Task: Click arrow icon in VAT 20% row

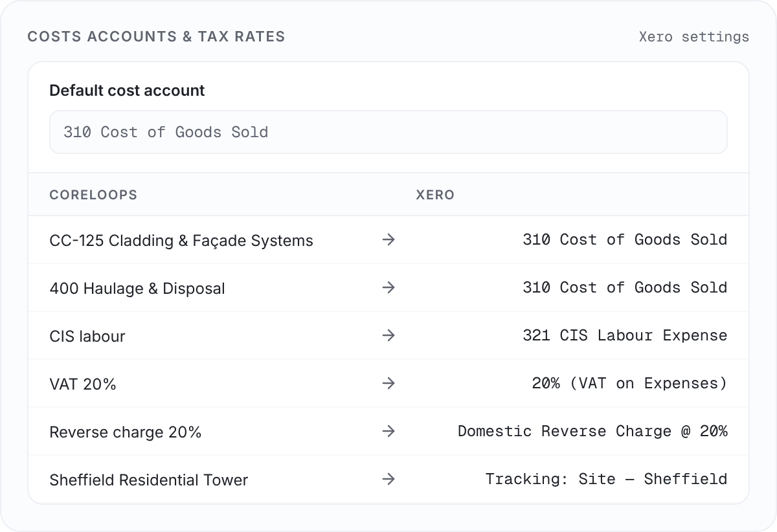Action: (388, 383)
